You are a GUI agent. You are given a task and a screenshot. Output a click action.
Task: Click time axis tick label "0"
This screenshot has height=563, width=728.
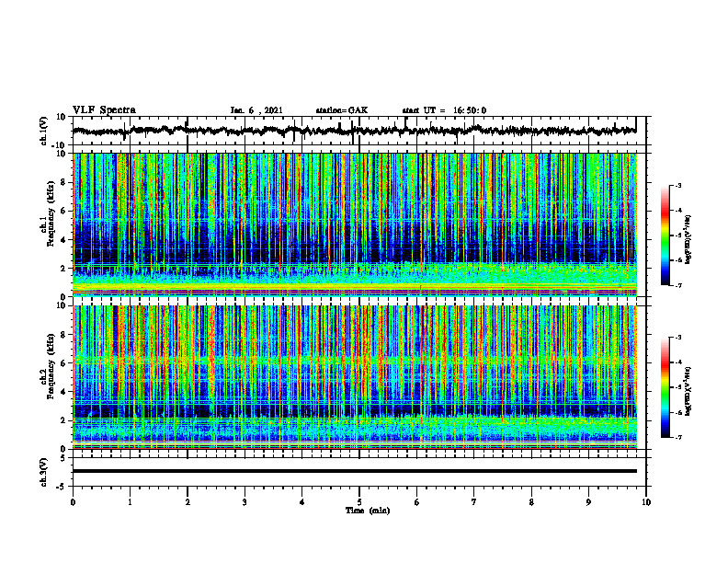tap(73, 502)
